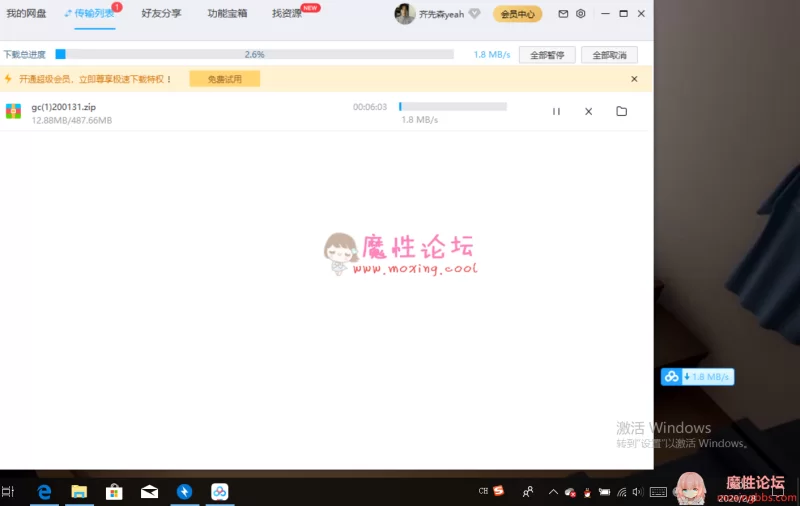Click the QQ penguin tray icon
Image resolution: width=800 pixels, height=506 pixels.
tap(587, 492)
